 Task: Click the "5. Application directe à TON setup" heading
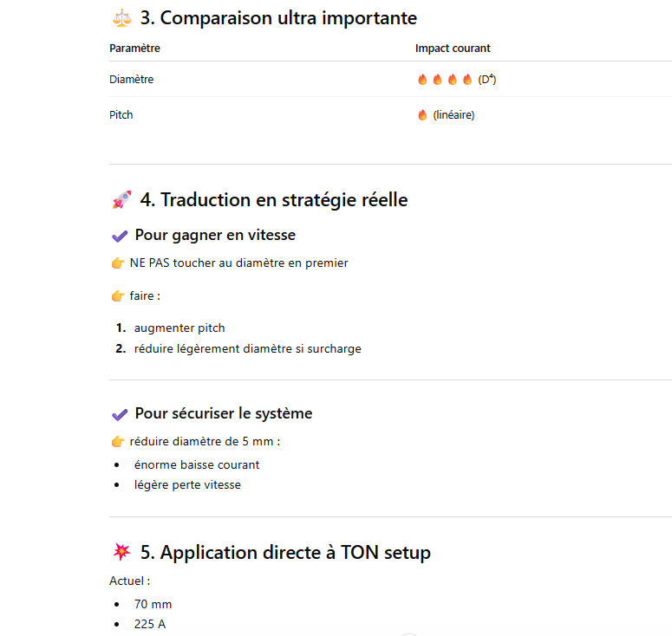pyautogui.click(x=285, y=553)
